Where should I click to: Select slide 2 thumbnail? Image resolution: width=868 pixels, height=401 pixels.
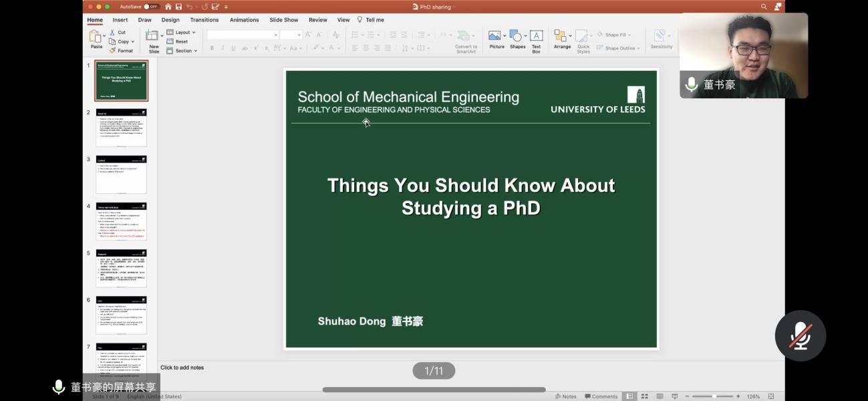122,128
